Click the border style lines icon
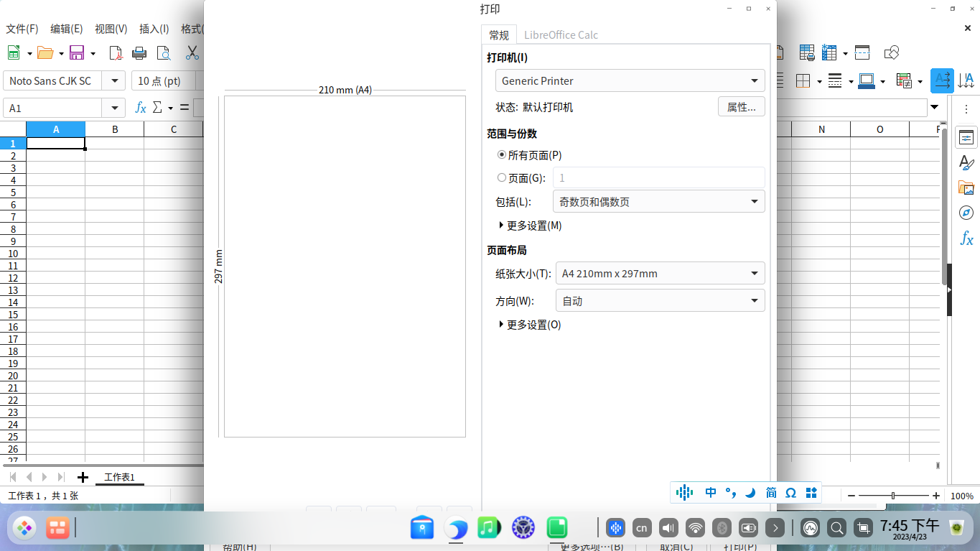The image size is (980, 551). (834, 80)
